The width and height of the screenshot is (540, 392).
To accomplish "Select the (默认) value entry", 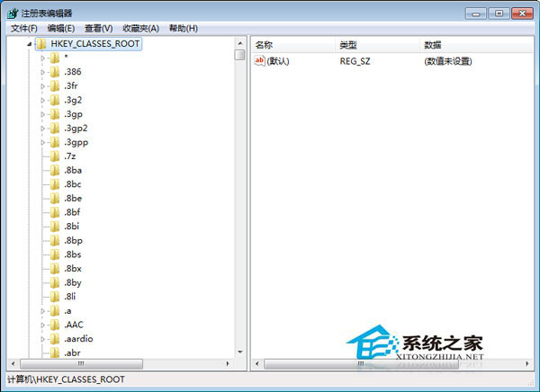I will coord(277,61).
